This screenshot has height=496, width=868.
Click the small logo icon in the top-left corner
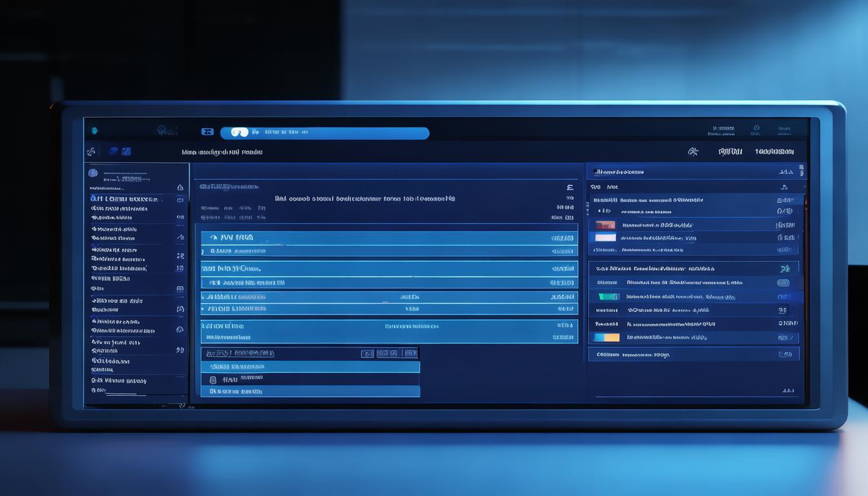tap(95, 130)
